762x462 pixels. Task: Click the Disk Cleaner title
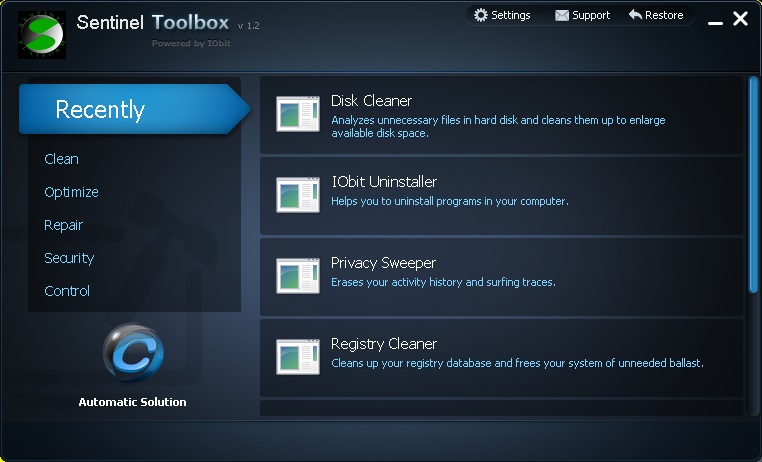point(371,101)
